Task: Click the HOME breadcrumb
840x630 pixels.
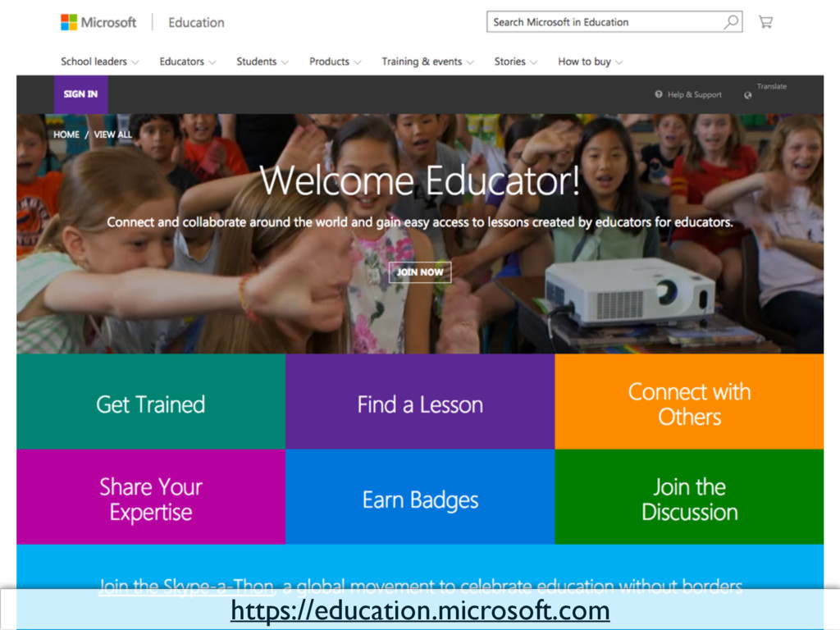Action: (66, 135)
